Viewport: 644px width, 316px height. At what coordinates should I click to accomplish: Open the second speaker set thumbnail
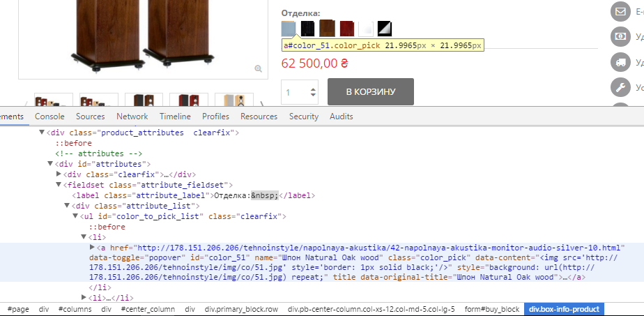(x=98, y=100)
